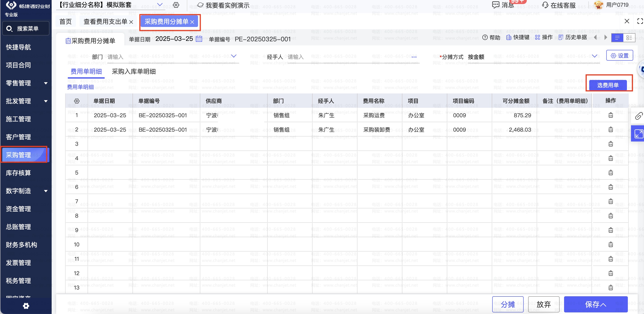Switch to 查看费用支出单 tab
This screenshot has height=314, width=644.
[105, 22]
